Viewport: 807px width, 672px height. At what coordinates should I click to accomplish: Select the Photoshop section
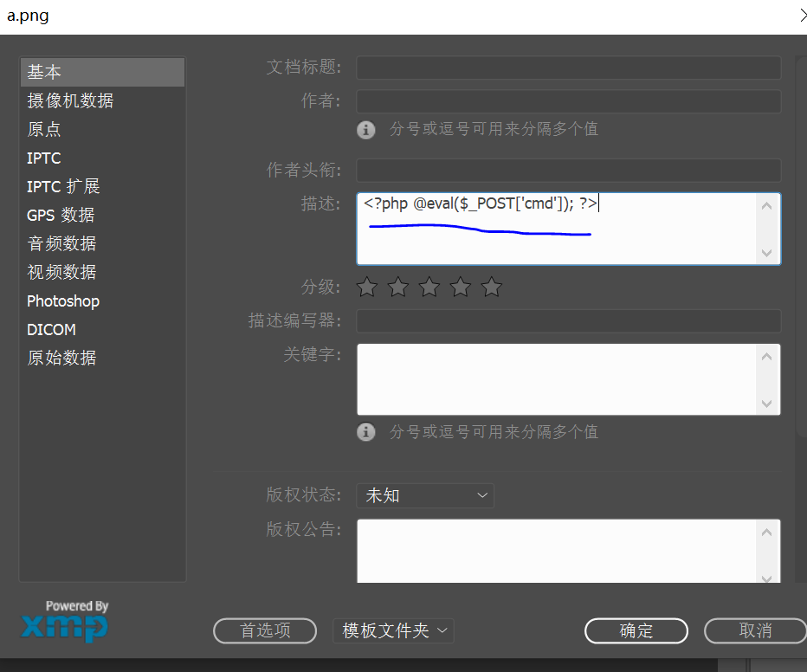(x=102, y=301)
